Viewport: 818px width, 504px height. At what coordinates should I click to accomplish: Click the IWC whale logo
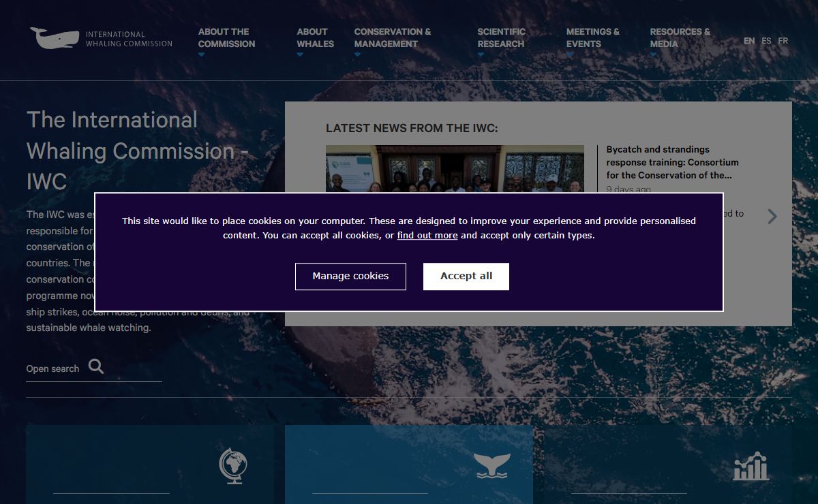point(55,38)
